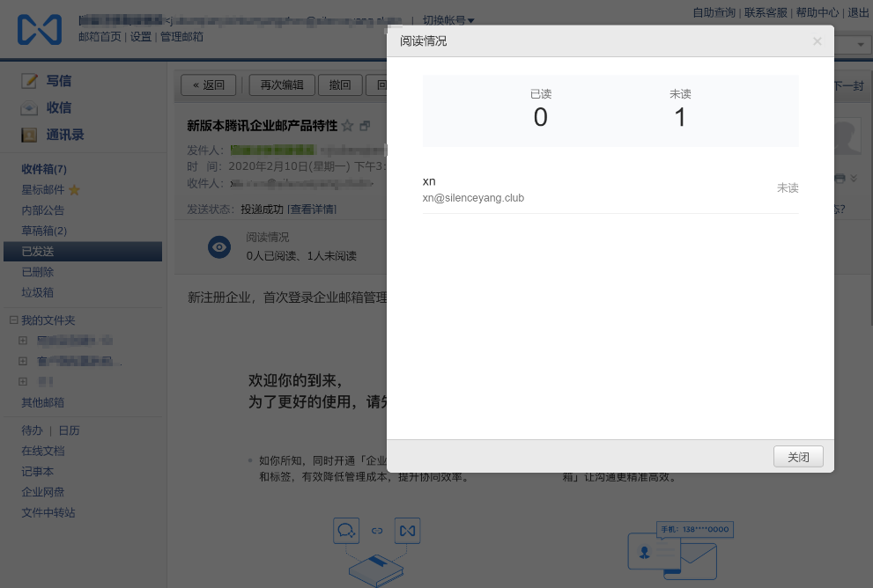873x588 pixels.
Task: Click the 关闭 button in the dialog
Action: (x=798, y=457)
